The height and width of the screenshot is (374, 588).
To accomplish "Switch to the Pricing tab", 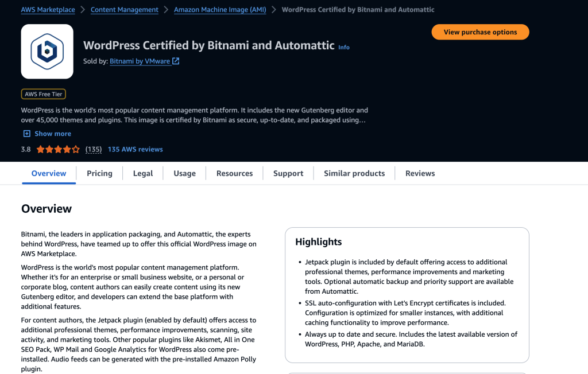I will (99, 173).
